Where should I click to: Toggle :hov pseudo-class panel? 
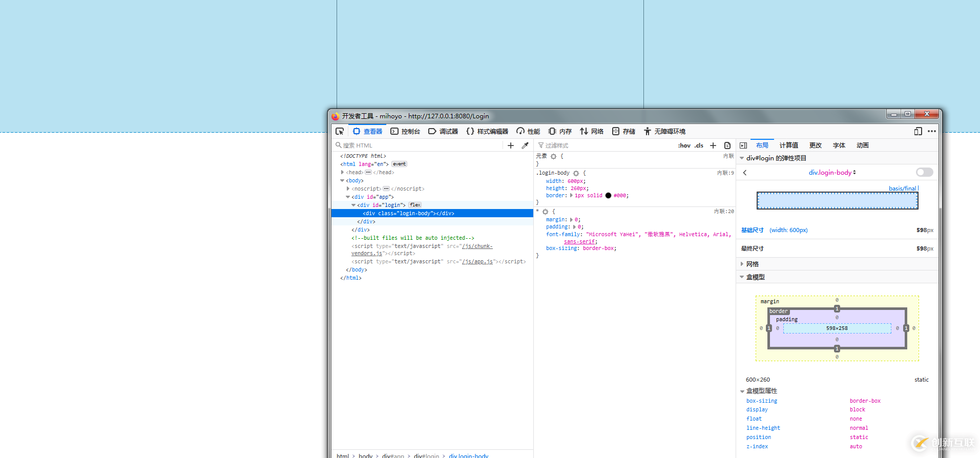click(684, 145)
